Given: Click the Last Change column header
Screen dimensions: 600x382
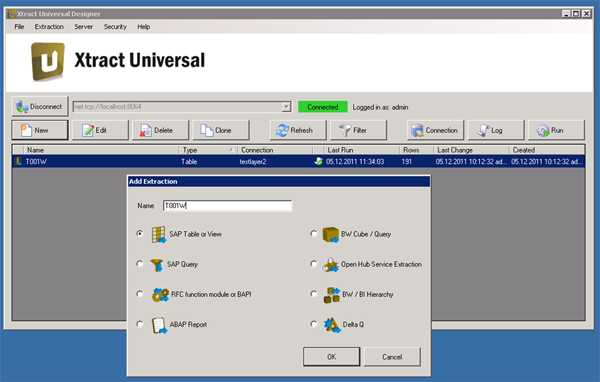Looking at the screenshot, I should [x=471, y=150].
